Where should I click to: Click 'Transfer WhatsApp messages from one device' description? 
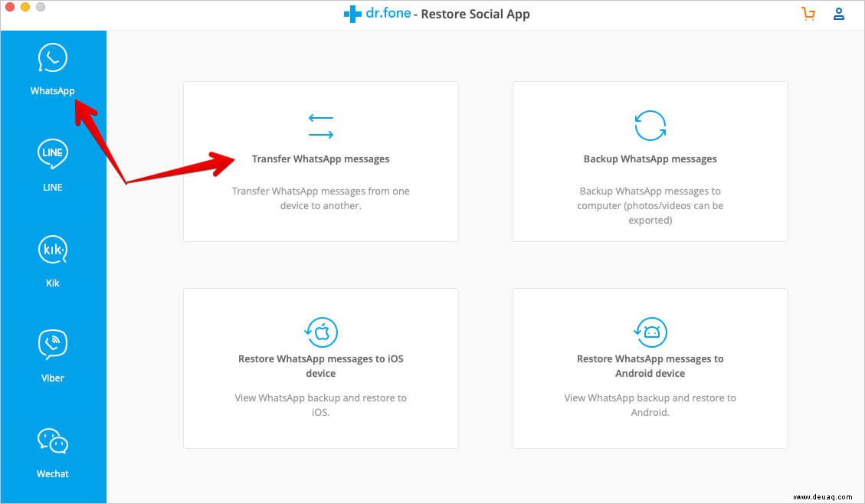320,198
